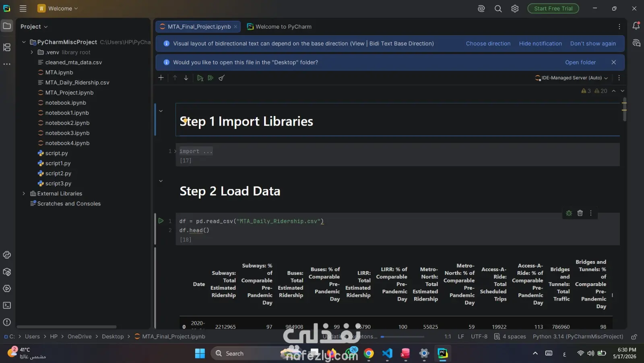Move cell down arrow

tap(186, 78)
